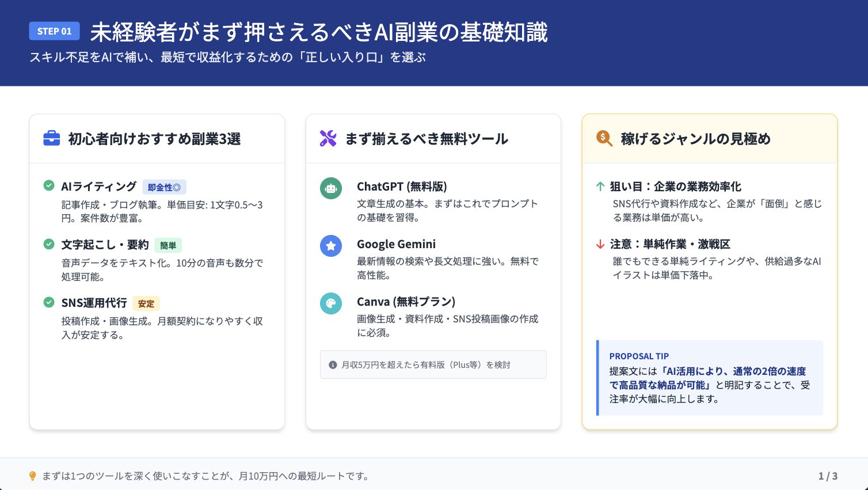Select the ChatGPT robot icon

tap(331, 188)
